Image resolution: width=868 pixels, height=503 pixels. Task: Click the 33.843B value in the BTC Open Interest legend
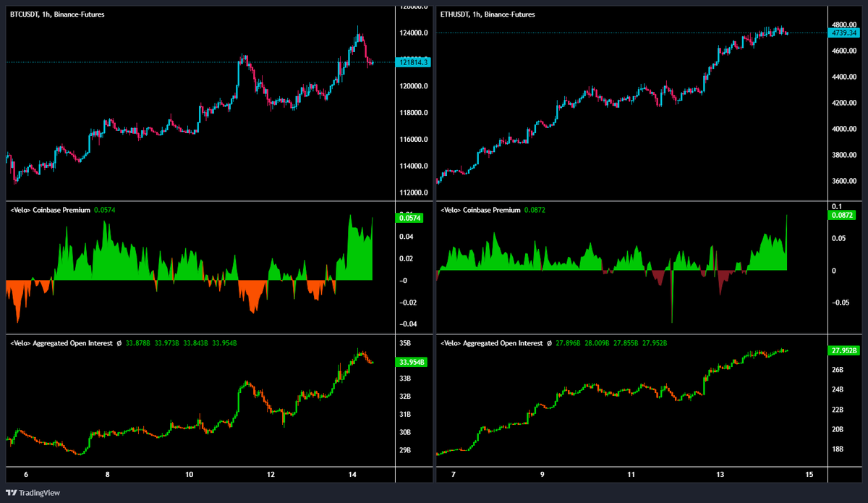point(196,343)
